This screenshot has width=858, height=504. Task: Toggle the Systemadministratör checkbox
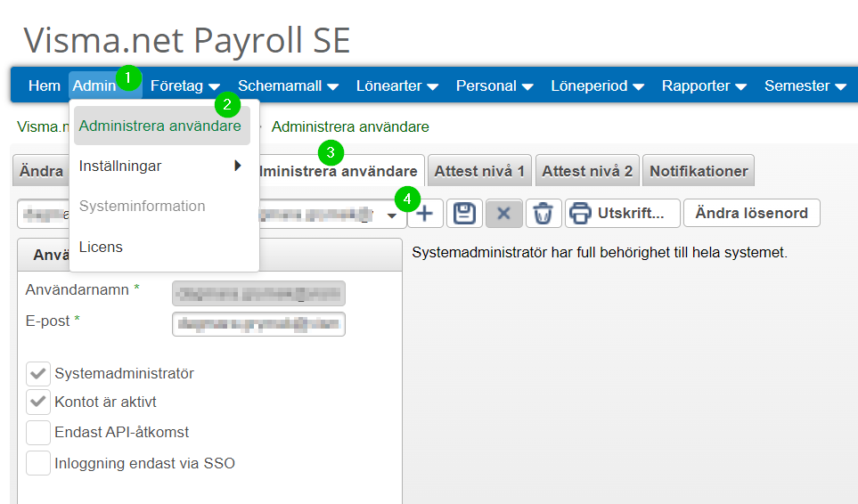coord(38,374)
